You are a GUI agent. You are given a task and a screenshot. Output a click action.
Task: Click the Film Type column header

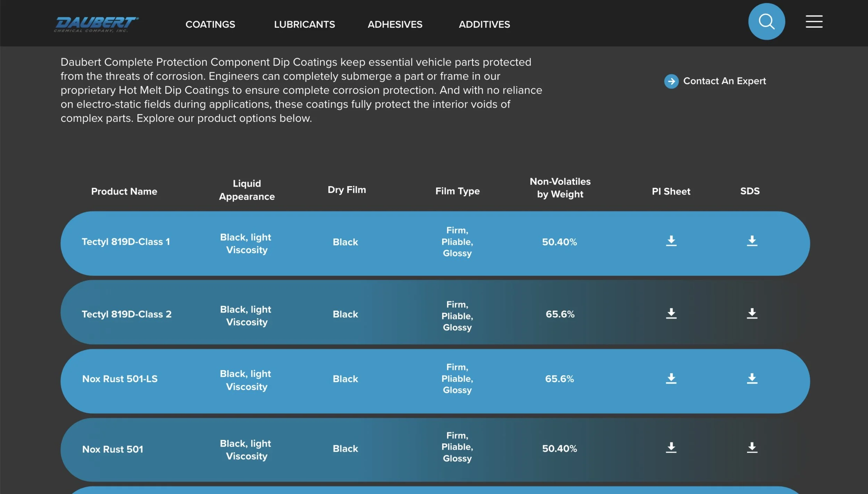(x=457, y=191)
